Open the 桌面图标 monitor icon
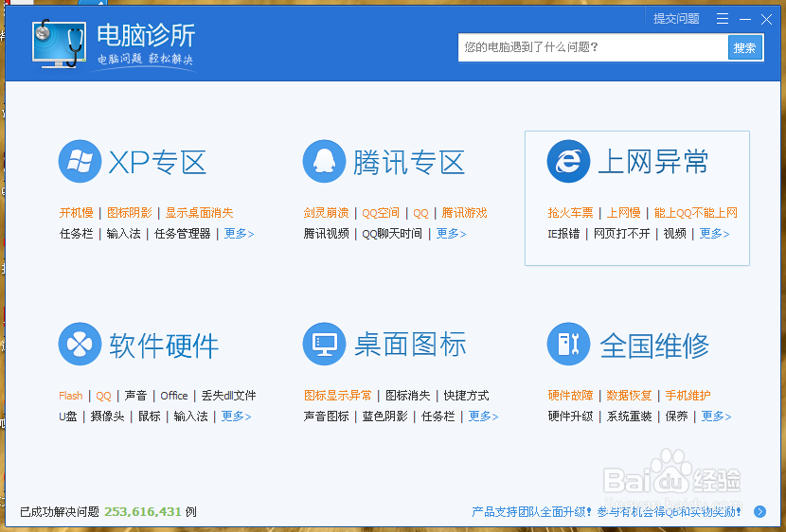Screen dimensions: 786x532 pyautogui.click(x=324, y=345)
